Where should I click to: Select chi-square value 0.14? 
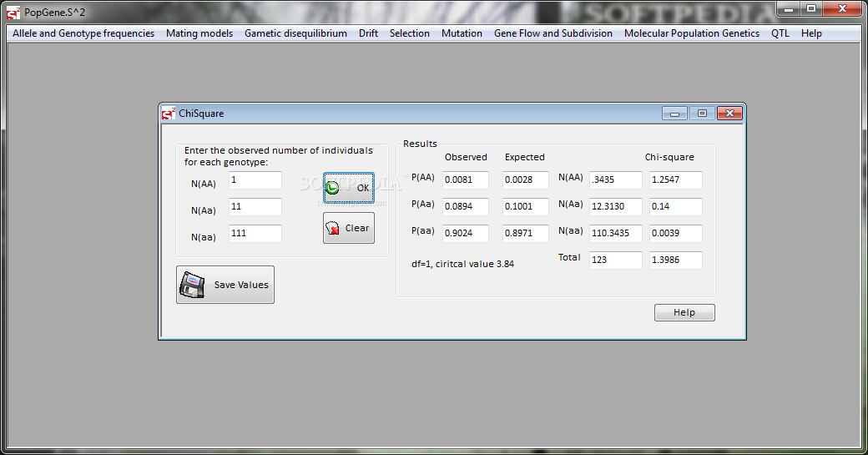(x=676, y=206)
